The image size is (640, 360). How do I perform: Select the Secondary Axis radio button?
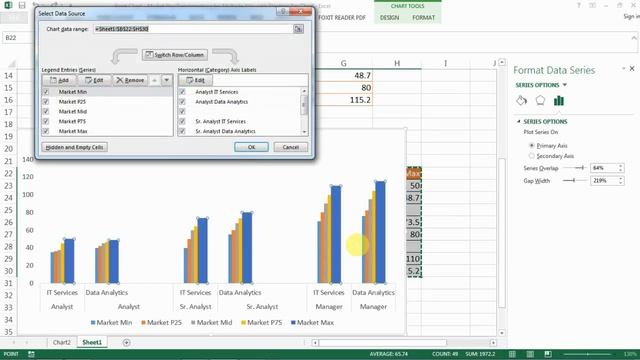(531, 156)
